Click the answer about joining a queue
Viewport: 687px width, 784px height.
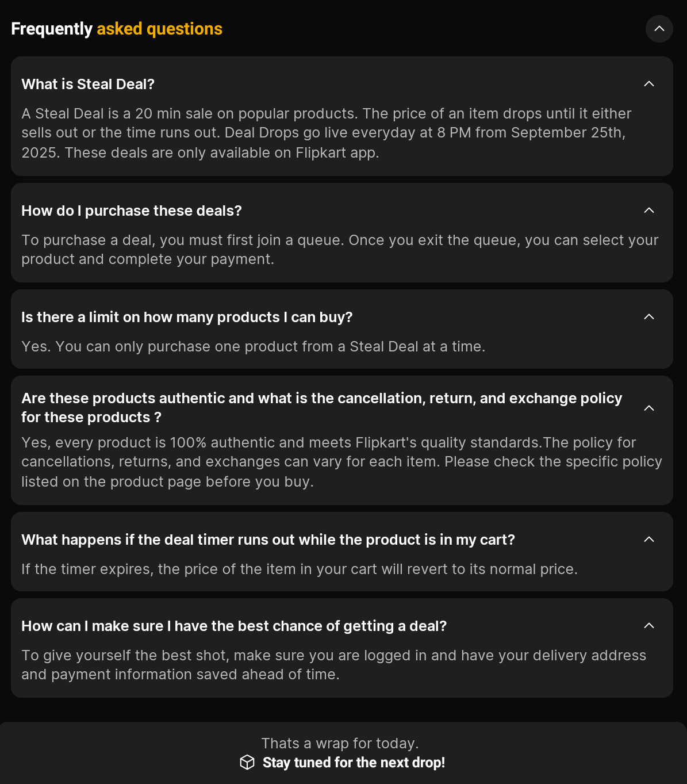coord(340,250)
